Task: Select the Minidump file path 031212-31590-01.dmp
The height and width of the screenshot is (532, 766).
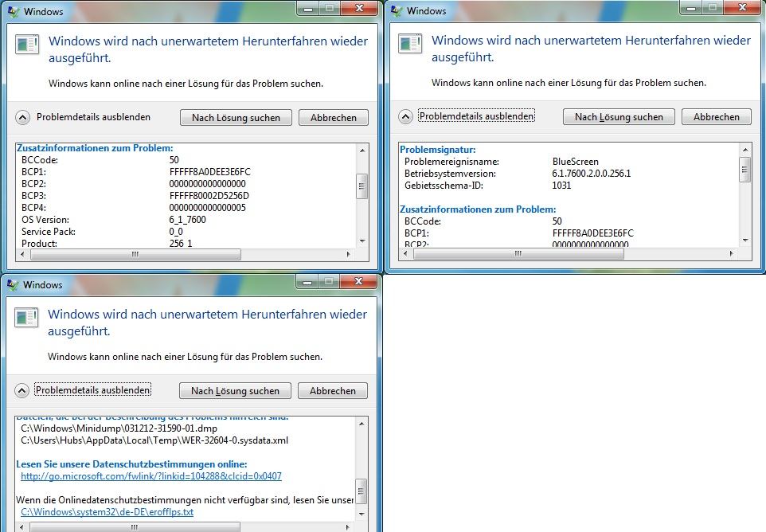Action: pyautogui.click(x=119, y=428)
